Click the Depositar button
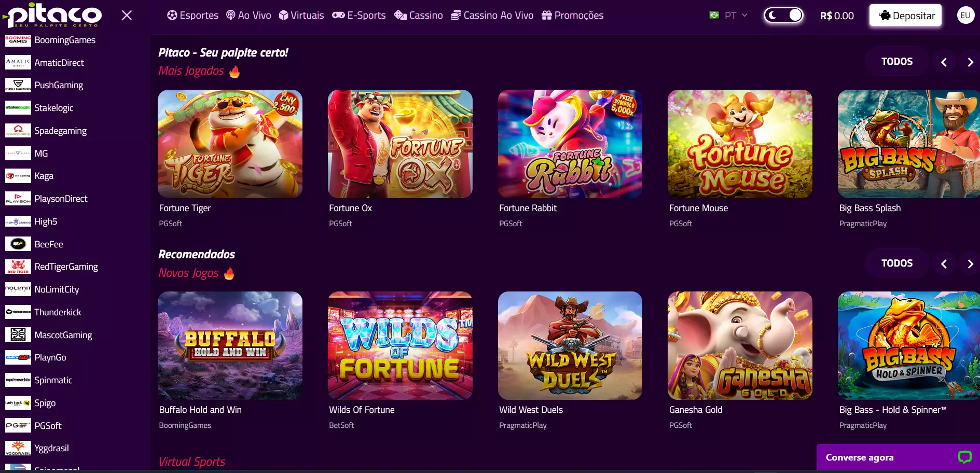Screen dimensions: 980x473 click(906, 16)
